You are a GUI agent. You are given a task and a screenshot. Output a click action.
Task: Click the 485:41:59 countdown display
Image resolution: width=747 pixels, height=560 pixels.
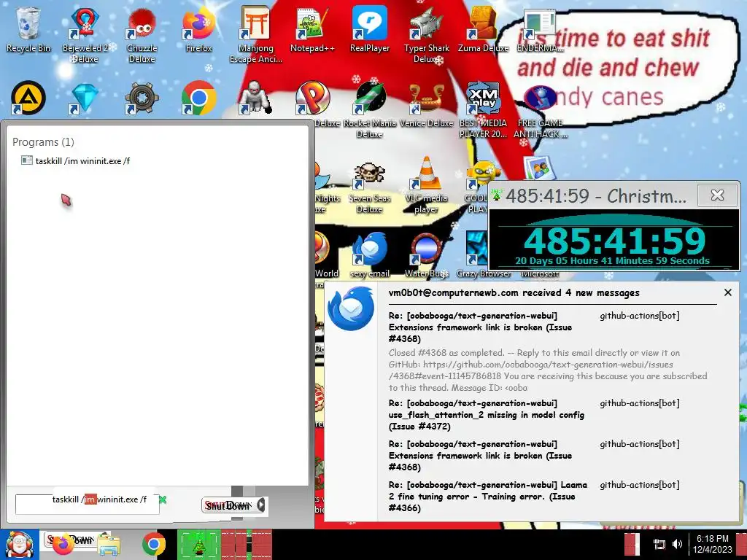coord(614,241)
